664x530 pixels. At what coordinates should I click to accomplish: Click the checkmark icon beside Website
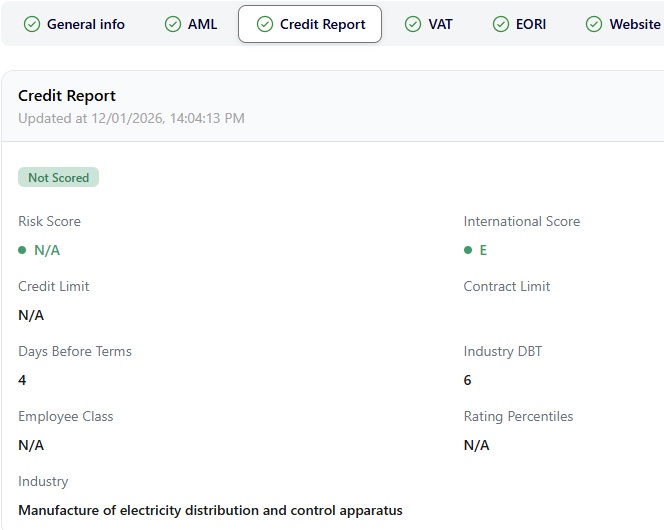pyautogui.click(x=594, y=24)
